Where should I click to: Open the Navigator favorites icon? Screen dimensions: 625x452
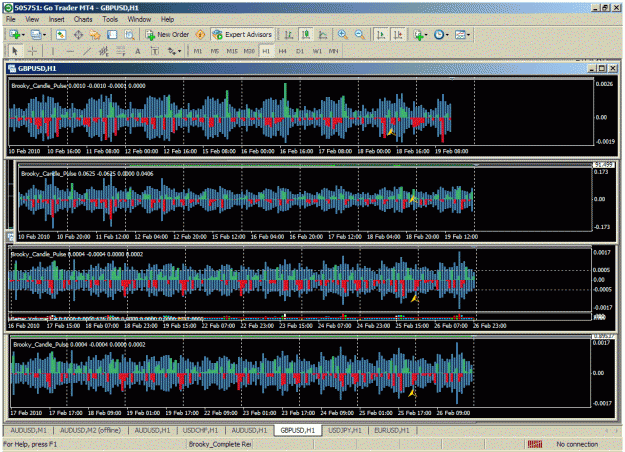95,35
